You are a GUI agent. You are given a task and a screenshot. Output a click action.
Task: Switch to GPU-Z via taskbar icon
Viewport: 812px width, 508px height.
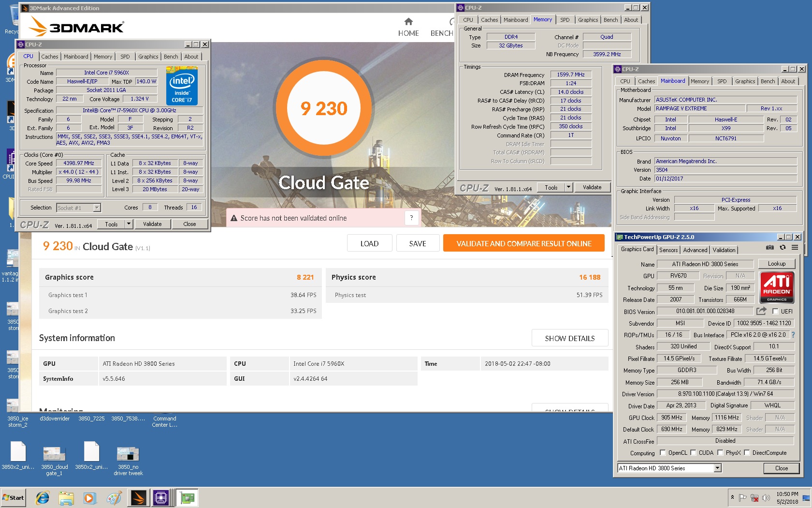coord(187,498)
